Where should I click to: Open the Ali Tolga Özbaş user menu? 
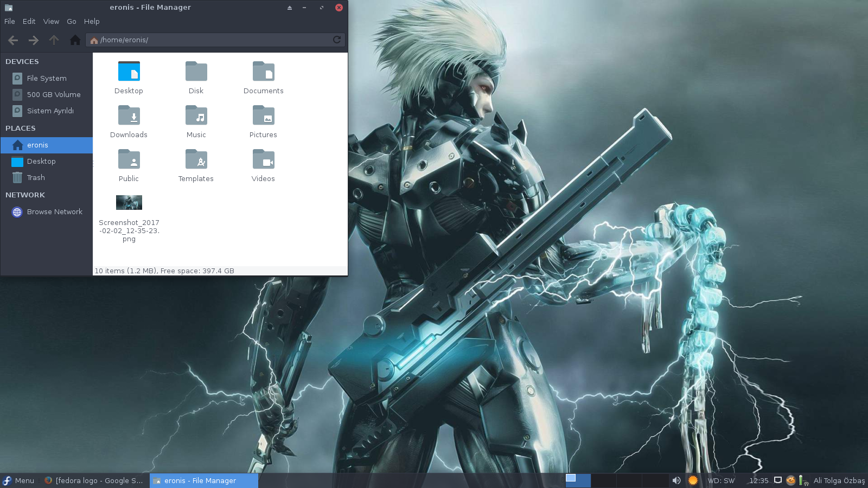[x=839, y=481]
